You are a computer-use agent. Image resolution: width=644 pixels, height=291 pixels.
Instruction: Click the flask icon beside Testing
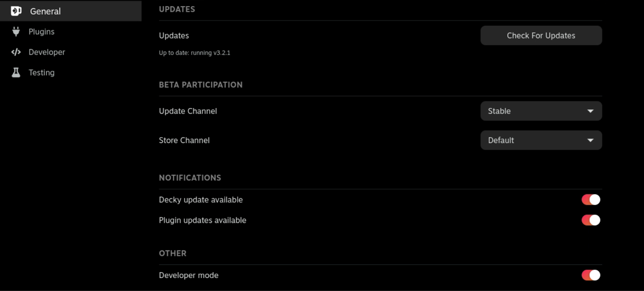pos(16,73)
